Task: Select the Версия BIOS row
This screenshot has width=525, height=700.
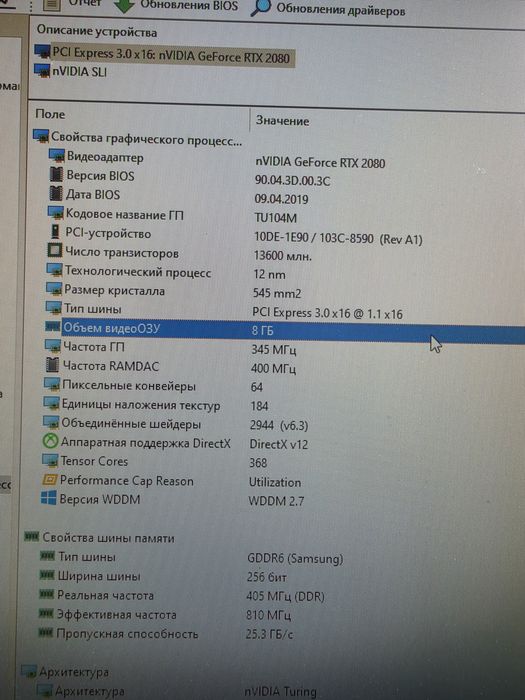Action: click(100, 176)
